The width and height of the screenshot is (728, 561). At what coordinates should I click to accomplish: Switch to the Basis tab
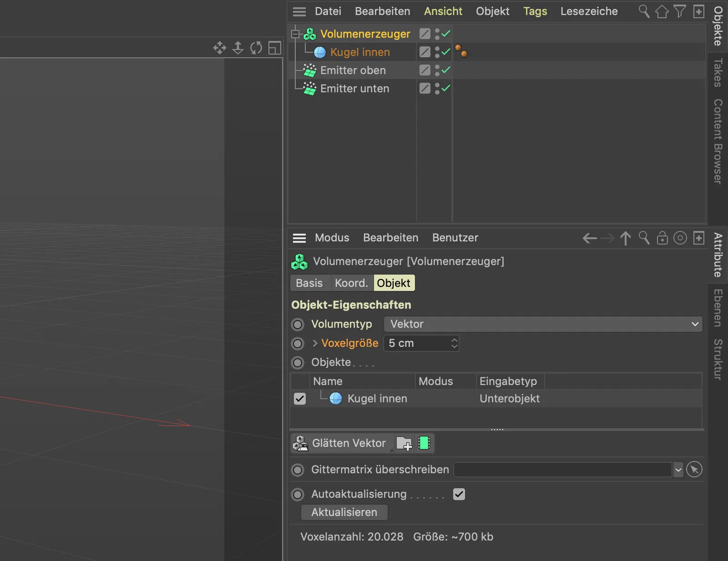point(309,283)
